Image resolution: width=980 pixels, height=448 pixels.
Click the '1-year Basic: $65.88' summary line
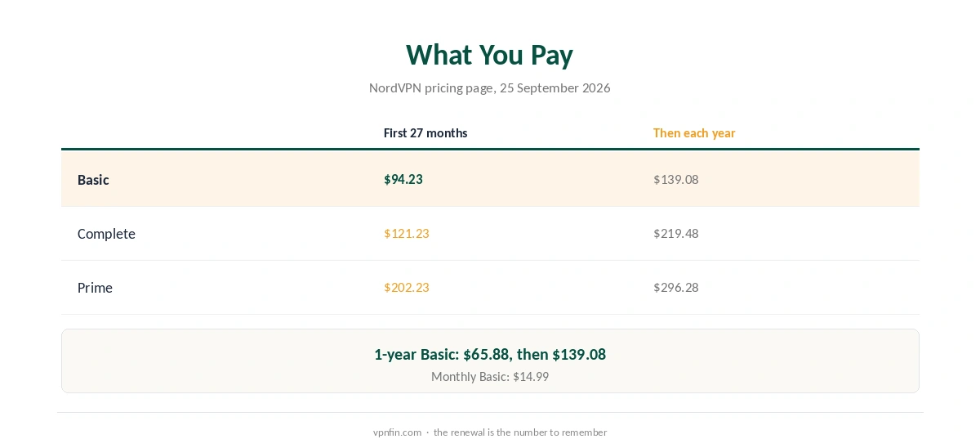tap(490, 354)
